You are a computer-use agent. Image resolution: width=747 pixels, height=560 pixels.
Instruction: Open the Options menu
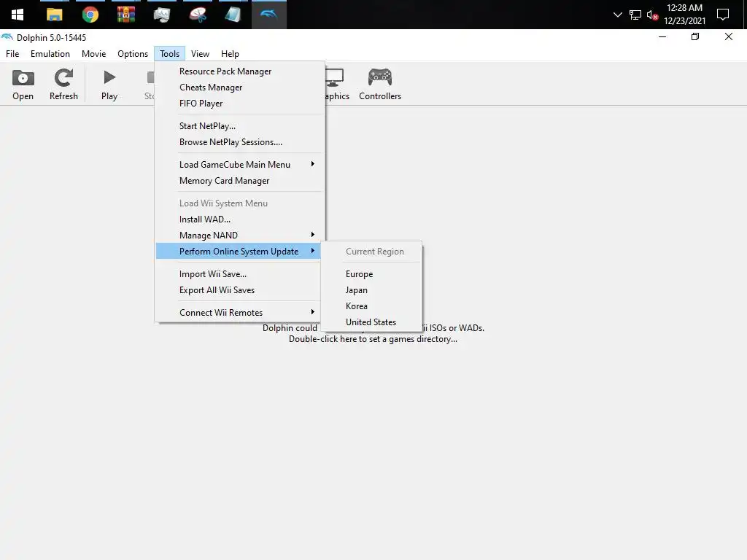click(x=133, y=54)
